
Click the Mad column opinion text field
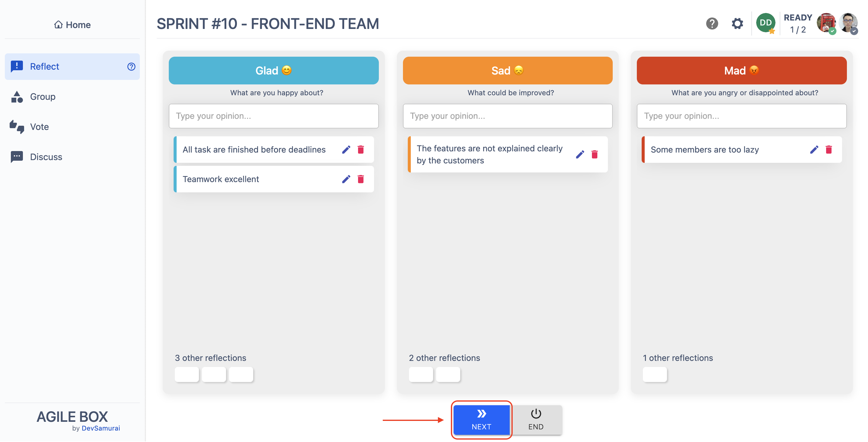pyautogui.click(x=741, y=116)
